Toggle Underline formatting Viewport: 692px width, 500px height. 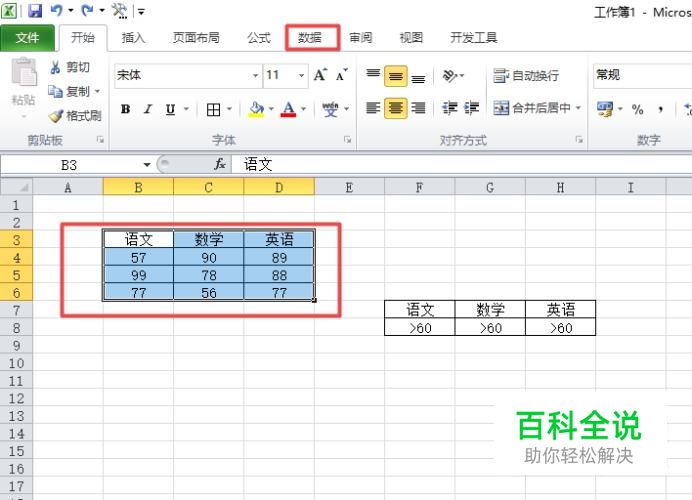pos(170,109)
